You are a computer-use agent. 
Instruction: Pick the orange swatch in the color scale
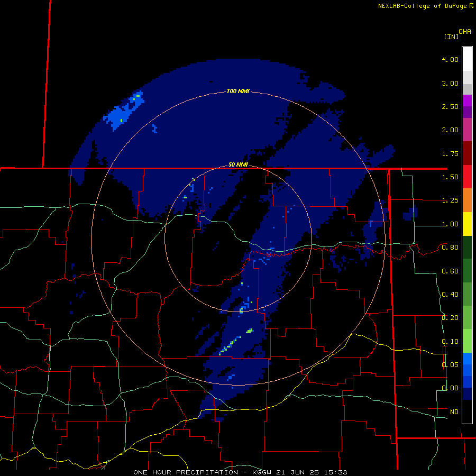pos(467,200)
